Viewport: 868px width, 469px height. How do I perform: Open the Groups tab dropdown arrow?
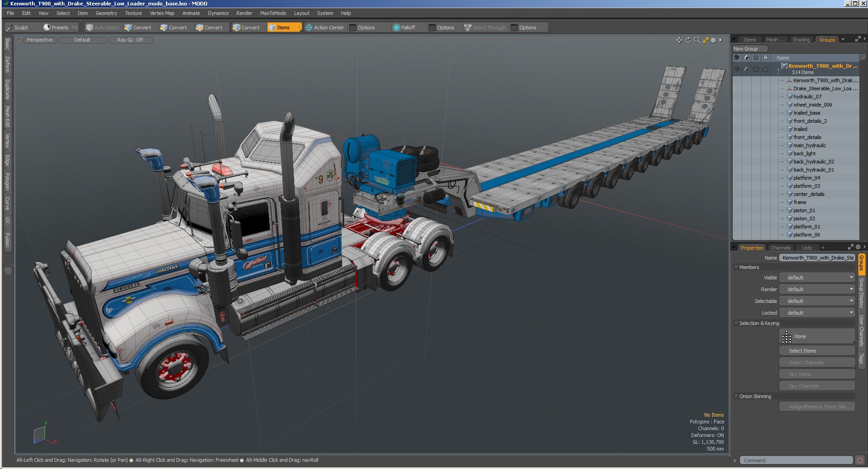coord(843,40)
